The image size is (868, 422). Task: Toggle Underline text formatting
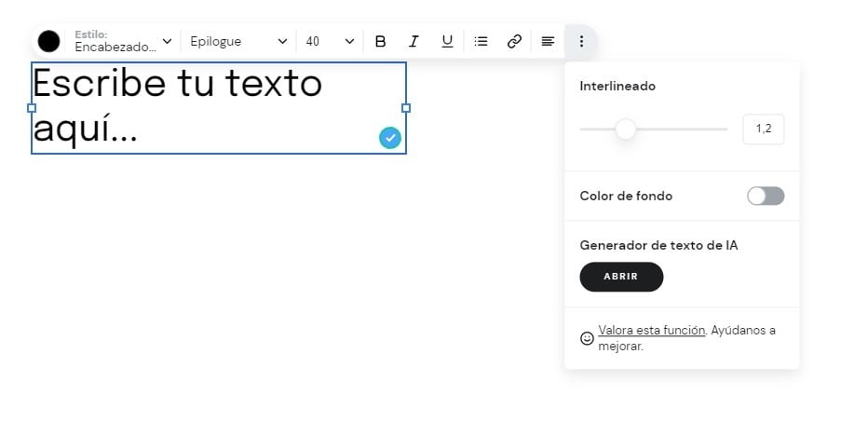pos(447,41)
